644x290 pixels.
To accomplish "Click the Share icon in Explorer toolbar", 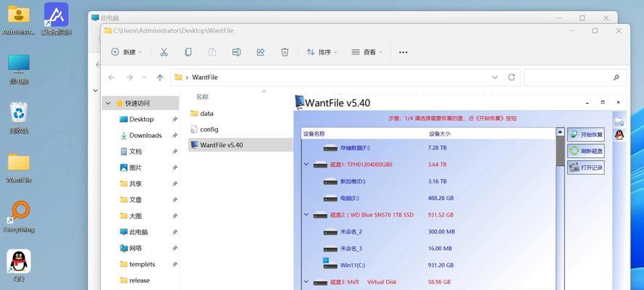I will click(260, 52).
